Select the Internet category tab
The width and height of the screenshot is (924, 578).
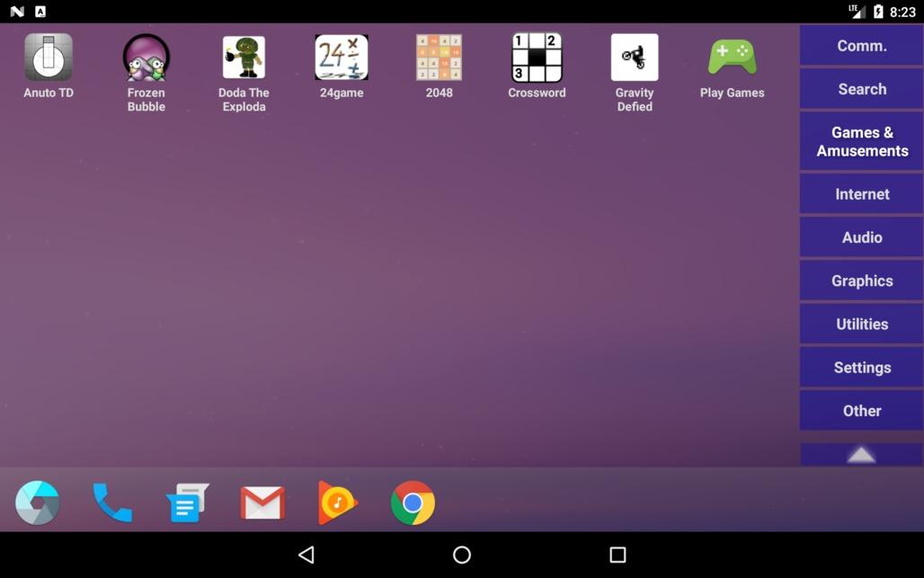tap(861, 194)
